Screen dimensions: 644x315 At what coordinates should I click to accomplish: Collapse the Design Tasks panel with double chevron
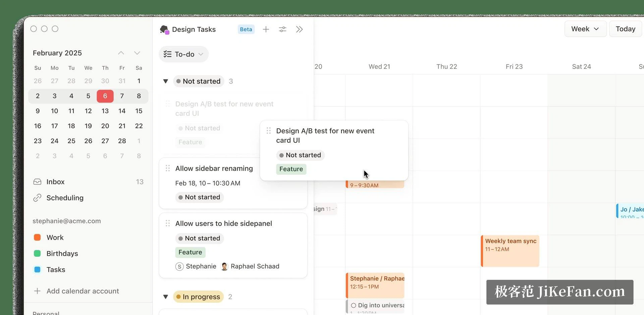click(x=300, y=29)
